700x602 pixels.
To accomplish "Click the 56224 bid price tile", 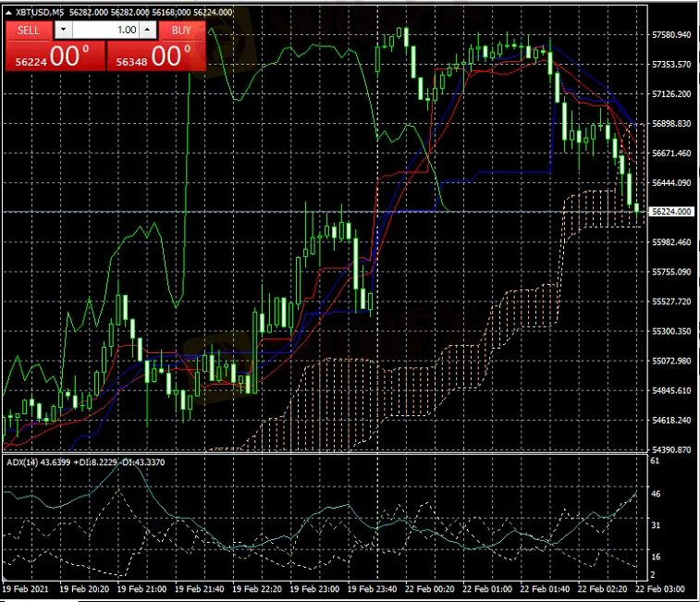I will (55, 55).
